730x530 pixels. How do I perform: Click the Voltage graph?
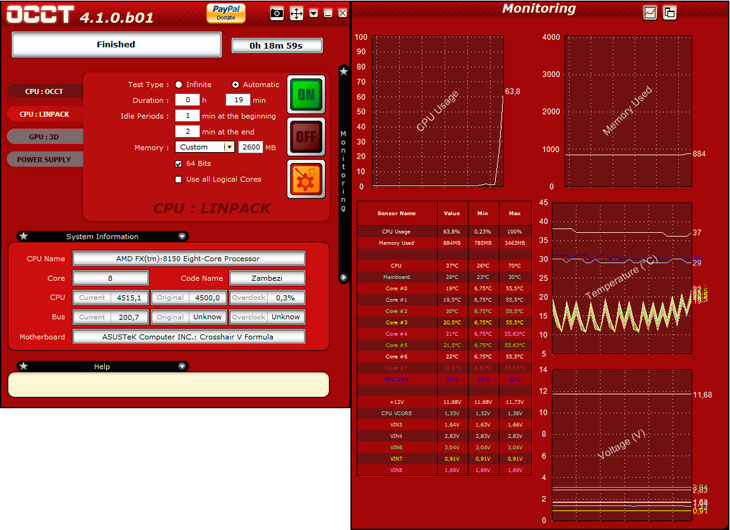(x=622, y=445)
